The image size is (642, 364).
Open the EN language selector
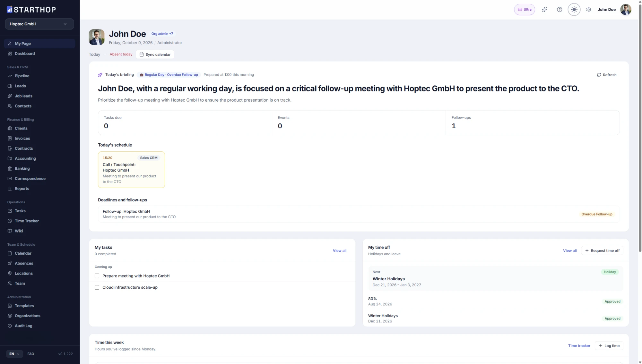click(x=14, y=354)
